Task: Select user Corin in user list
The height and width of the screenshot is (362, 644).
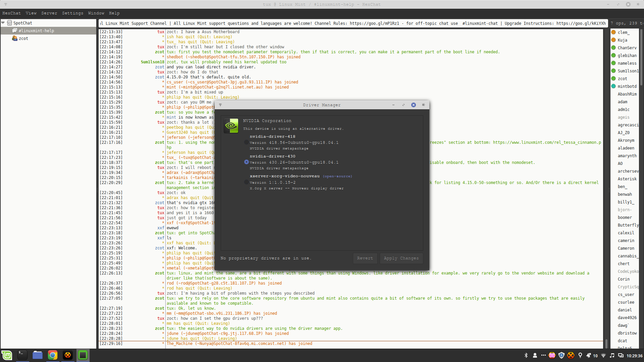Action: click(x=624, y=279)
